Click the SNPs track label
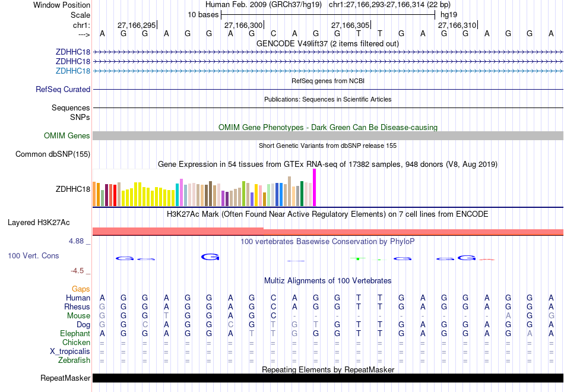The height and width of the screenshot is (392, 564). [80, 117]
